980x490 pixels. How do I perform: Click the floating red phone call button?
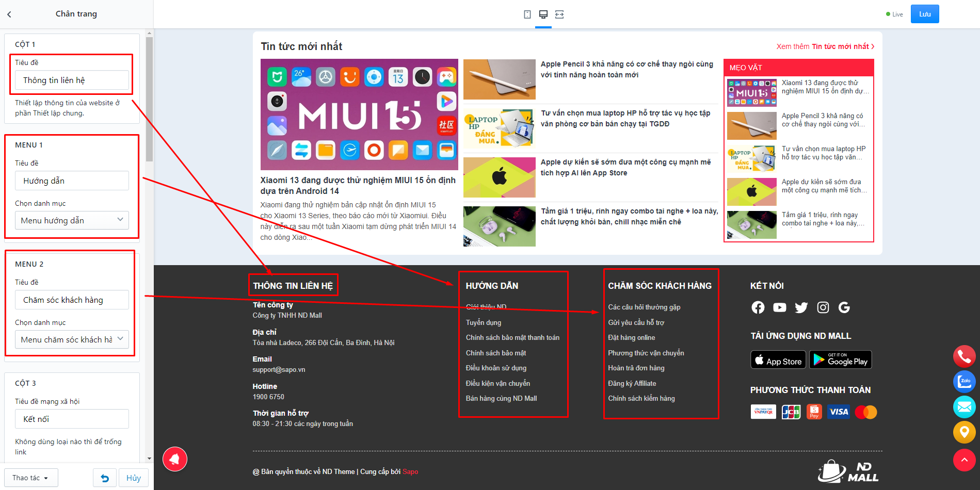pyautogui.click(x=964, y=356)
